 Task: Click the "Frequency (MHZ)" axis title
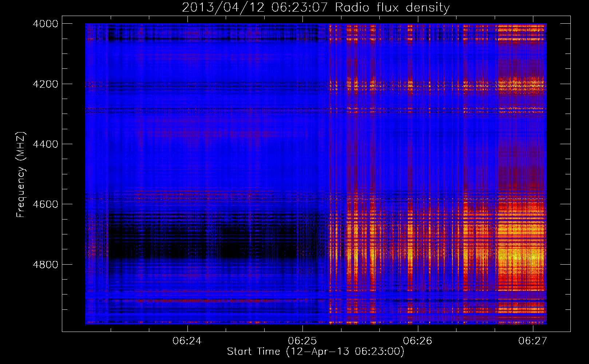tap(21, 175)
